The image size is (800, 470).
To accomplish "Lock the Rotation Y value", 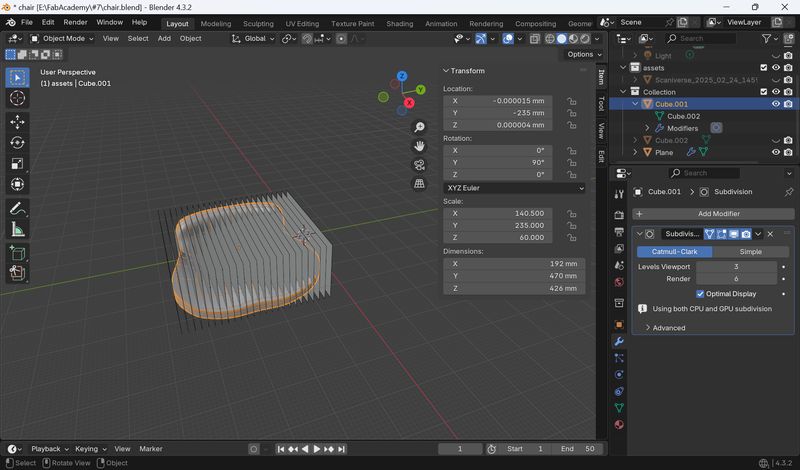I will coord(571,163).
